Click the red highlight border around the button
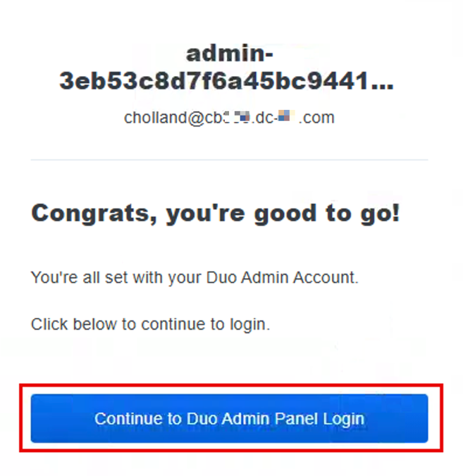This screenshot has width=463, height=476. pyautogui.click(x=231, y=386)
